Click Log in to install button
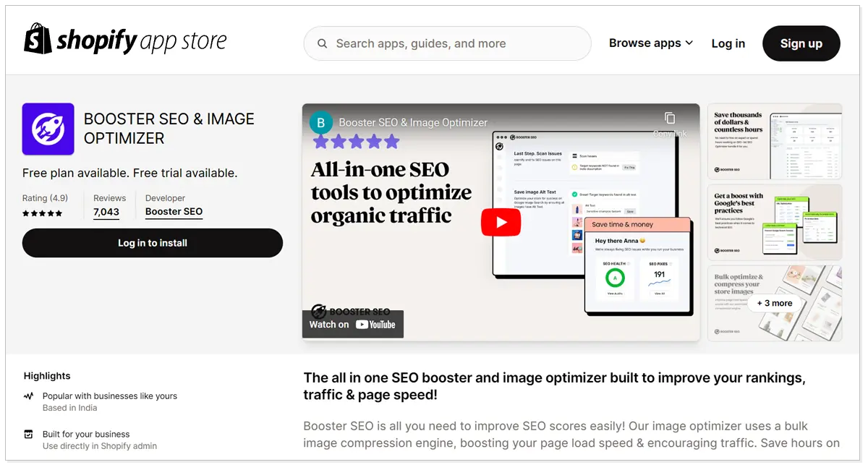Image resolution: width=868 pixels, height=470 pixels. (x=153, y=243)
